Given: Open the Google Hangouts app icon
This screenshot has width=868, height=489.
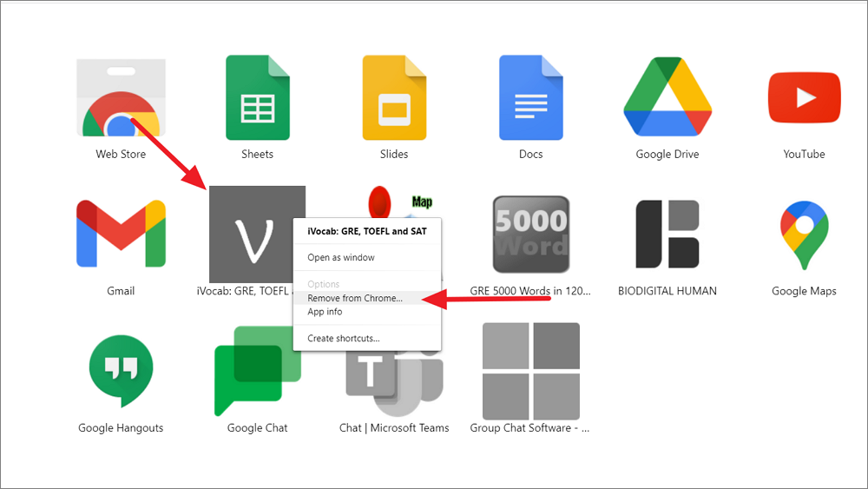Looking at the screenshot, I should [121, 371].
